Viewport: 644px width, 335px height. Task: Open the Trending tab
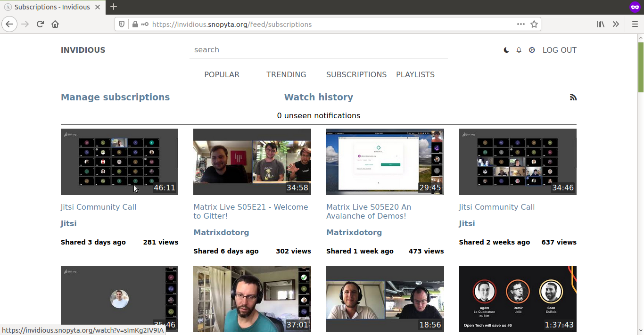click(x=286, y=74)
